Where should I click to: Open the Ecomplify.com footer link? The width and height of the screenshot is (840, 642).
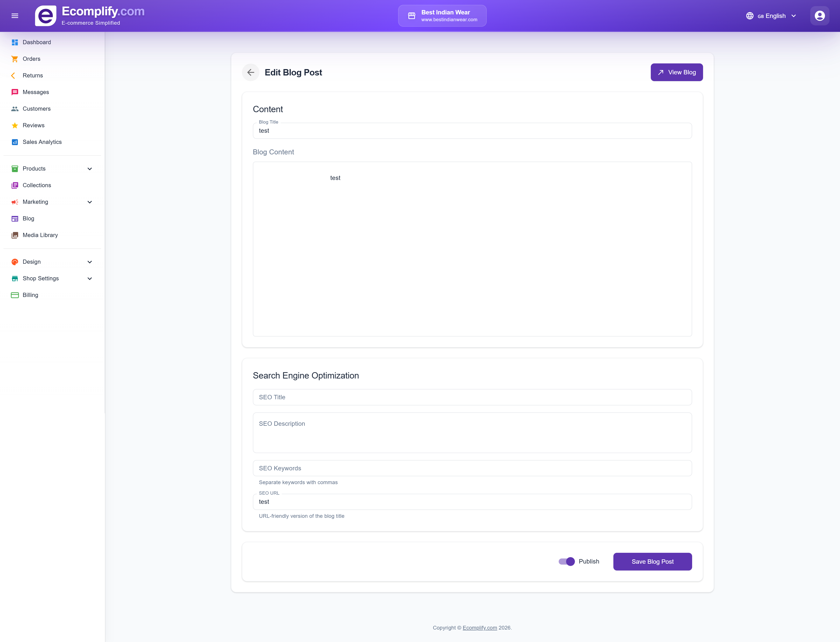pos(479,628)
